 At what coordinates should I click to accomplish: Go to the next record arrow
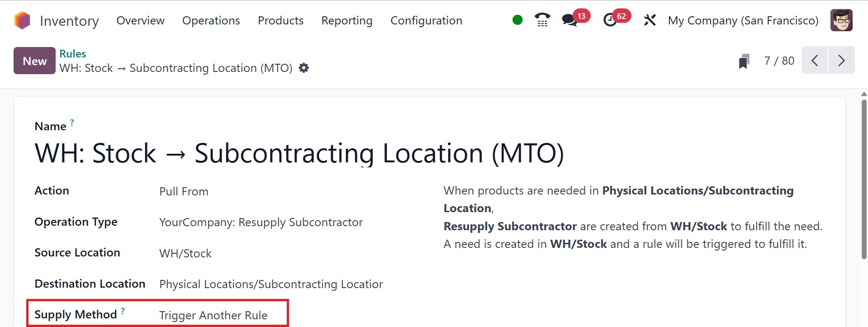(x=841, y=60)
